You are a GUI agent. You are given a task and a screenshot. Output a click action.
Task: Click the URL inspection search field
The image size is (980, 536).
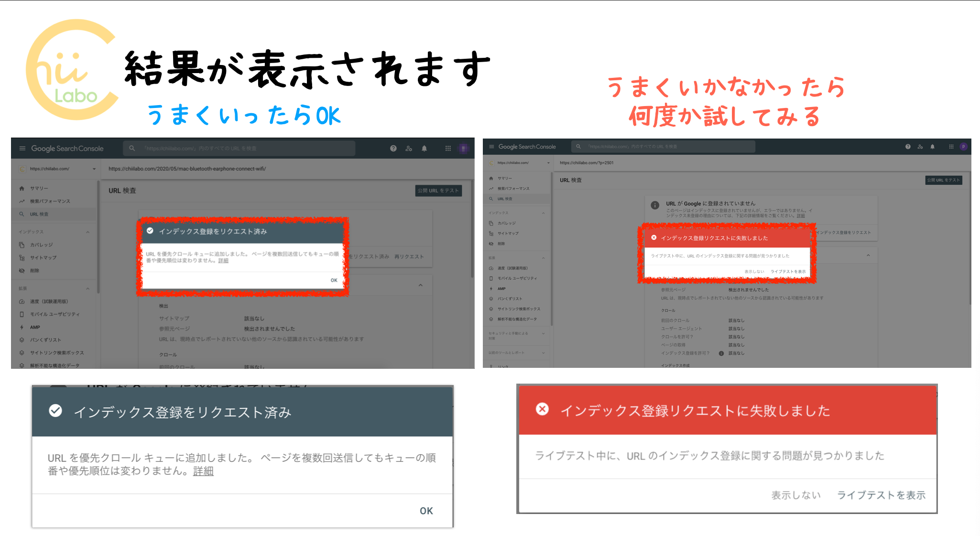click(239, 148)
